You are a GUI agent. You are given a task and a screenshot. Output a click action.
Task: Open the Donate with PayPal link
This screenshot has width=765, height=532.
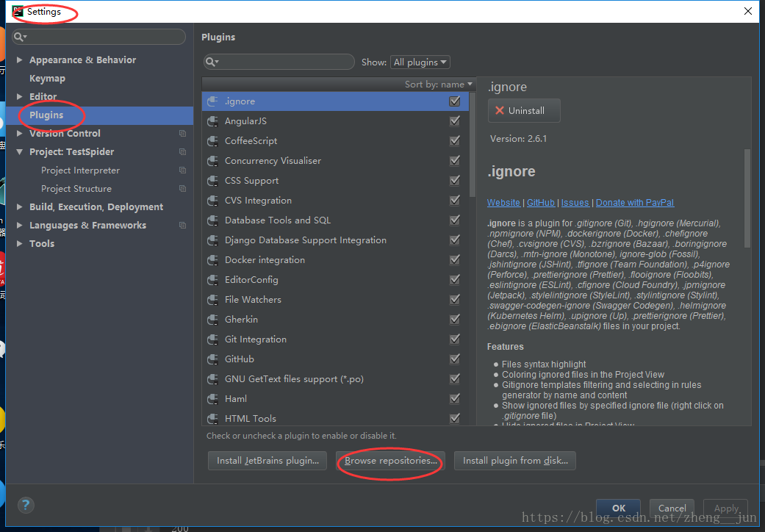(635, 202)
